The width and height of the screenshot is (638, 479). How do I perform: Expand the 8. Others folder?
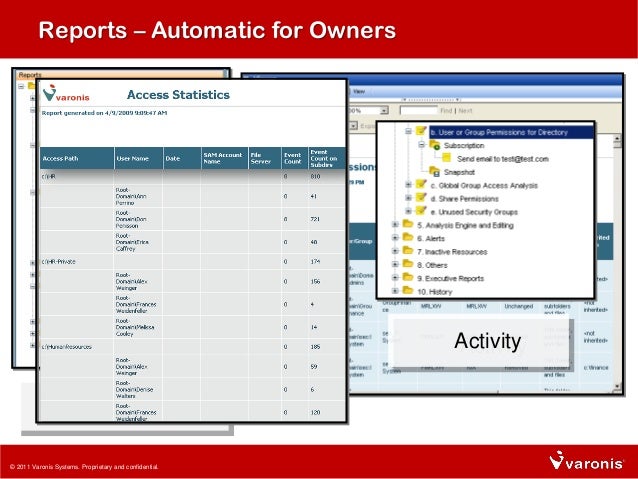[x=395, y=265]
